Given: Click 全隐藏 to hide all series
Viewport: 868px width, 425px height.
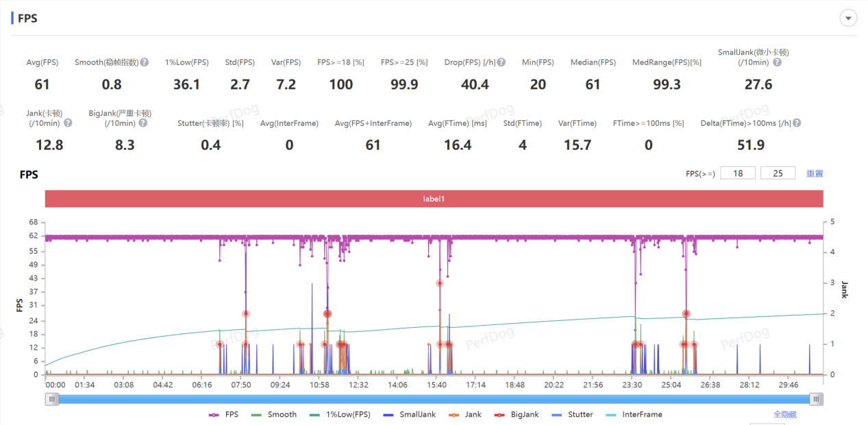Looking at the screenshot, I should (x=784, y=414).
